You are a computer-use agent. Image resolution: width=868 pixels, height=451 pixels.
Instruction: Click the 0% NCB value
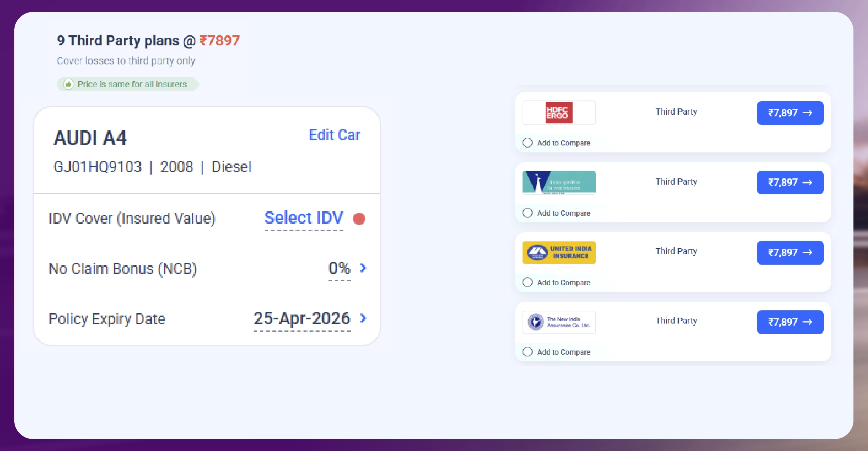click(339, 268)
